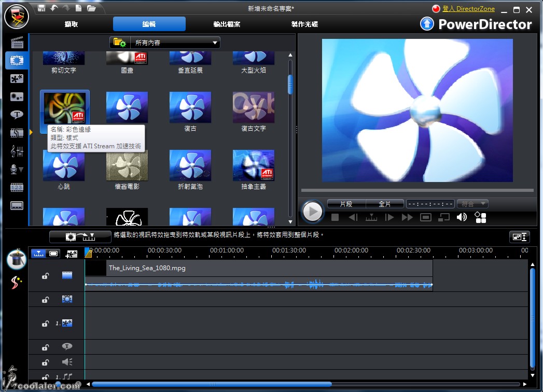Click the import folder icon next to 所有內容

[x=120, y=43]
